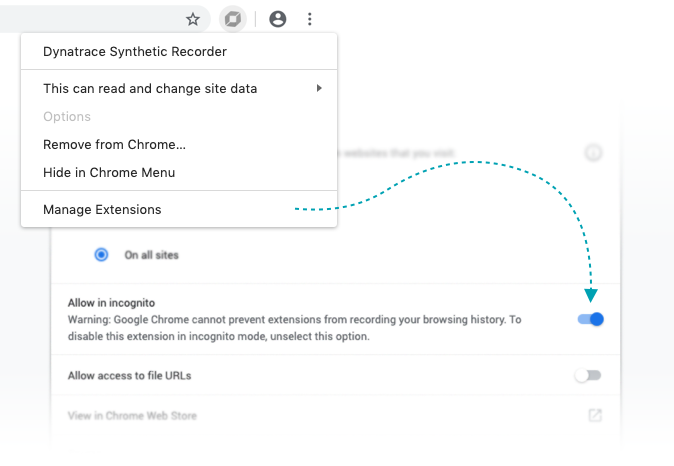Click the incognito warning description text
This screenshot has height=466, width=674.
click(x=294, y=328)
